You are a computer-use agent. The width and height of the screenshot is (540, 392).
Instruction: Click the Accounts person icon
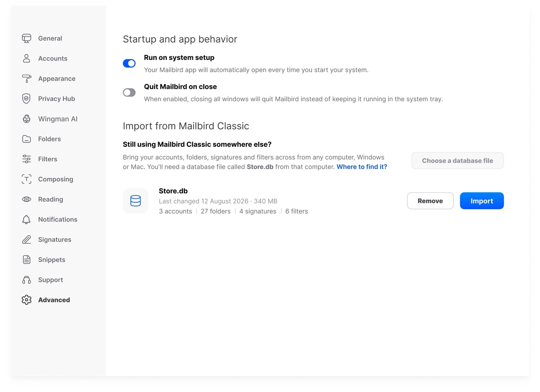tap(27, 59)
